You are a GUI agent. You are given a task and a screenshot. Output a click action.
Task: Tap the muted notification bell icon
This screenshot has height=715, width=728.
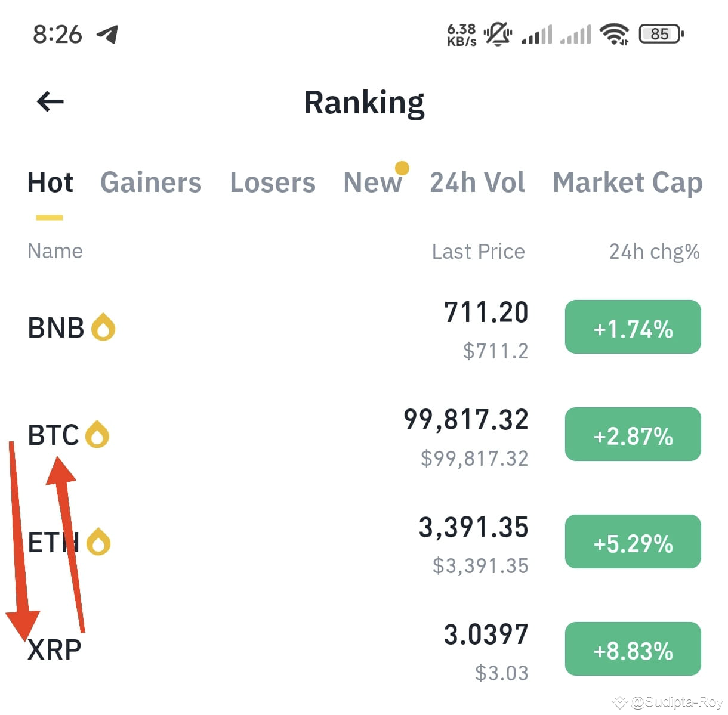point(499,34)
